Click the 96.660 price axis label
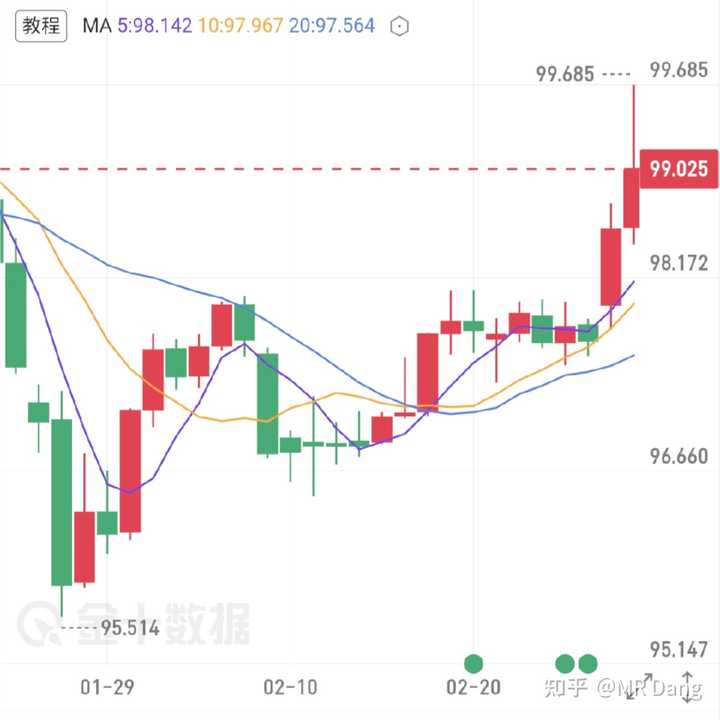The image size is (720, 720). click(x=678, y=457)
